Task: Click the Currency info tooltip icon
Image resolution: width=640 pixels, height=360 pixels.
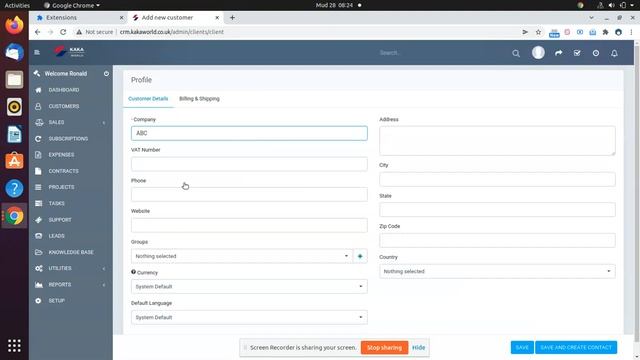Action: tap(133, 272)
